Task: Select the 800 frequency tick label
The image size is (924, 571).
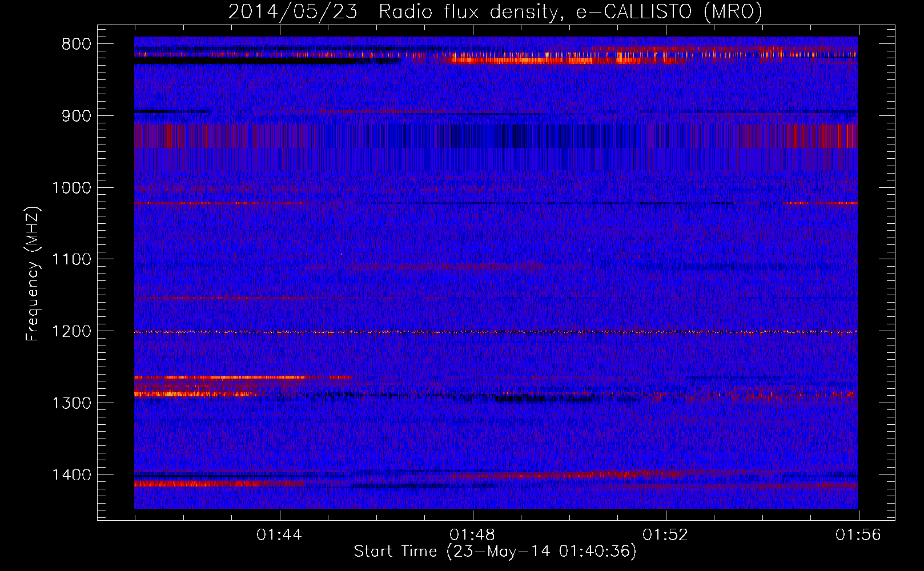Action: pos(76,45)
